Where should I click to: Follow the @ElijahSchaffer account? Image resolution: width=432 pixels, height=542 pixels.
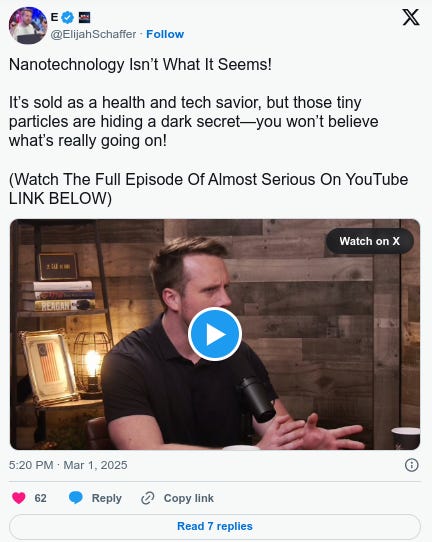(x=165, y=34)
